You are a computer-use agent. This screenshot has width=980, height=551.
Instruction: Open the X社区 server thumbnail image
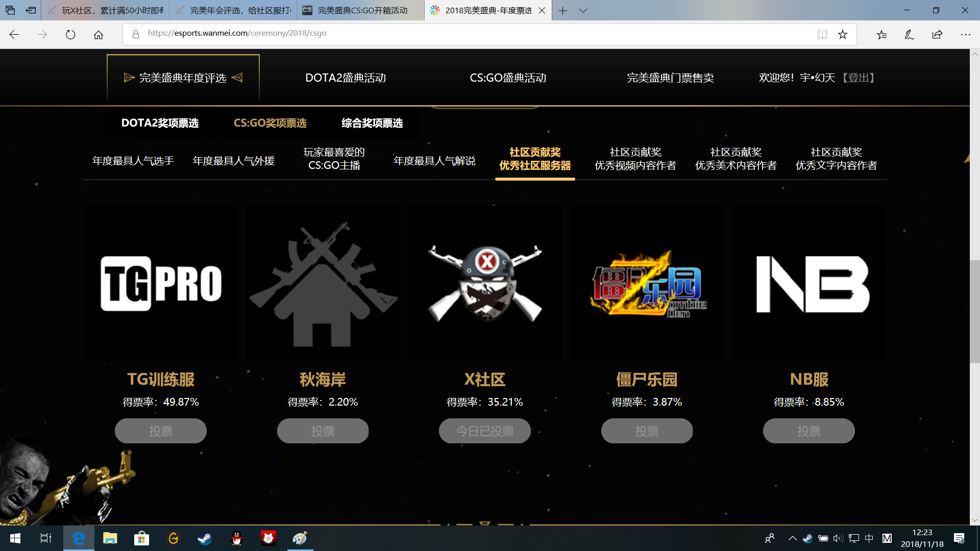(x=484, y=283)
